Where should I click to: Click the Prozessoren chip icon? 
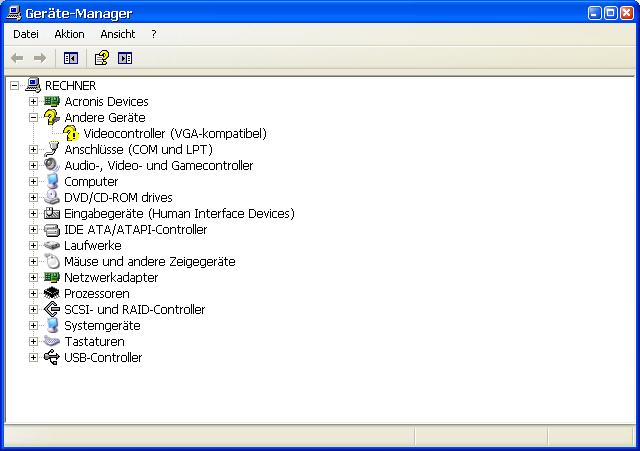tap(52, 293)
